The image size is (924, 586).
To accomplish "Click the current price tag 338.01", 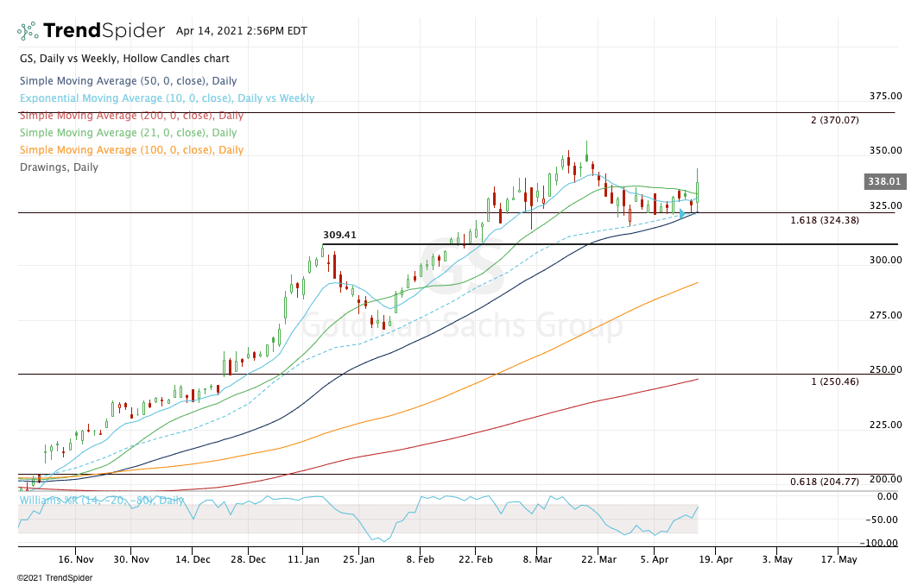I will coord(884,181).
